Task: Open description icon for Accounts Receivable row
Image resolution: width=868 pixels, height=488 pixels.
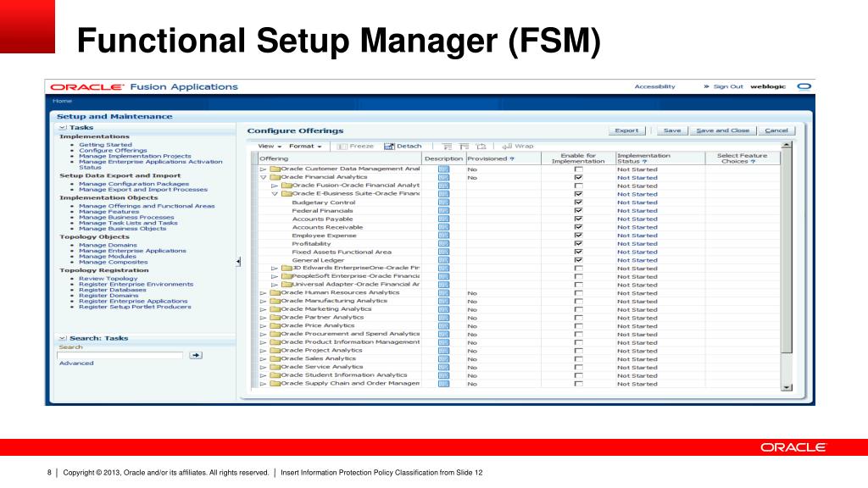Action: click(x=443, y=227)
